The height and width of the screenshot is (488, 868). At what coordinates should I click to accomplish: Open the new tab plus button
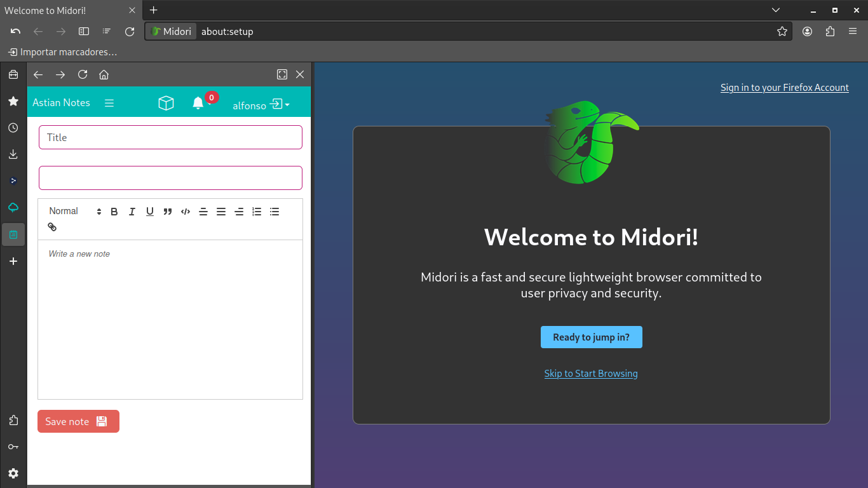(x=153, y=10)
